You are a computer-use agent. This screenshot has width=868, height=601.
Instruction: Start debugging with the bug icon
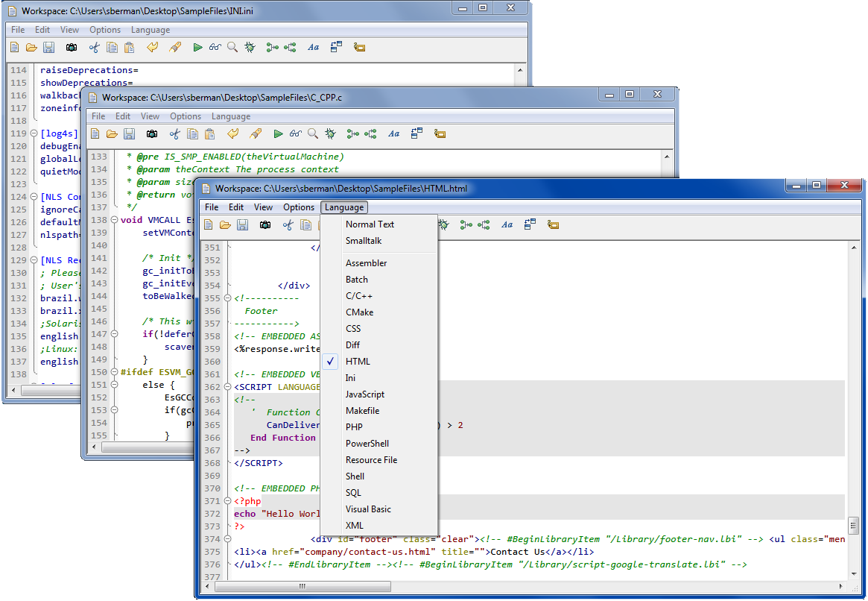(x=444, y=224)
